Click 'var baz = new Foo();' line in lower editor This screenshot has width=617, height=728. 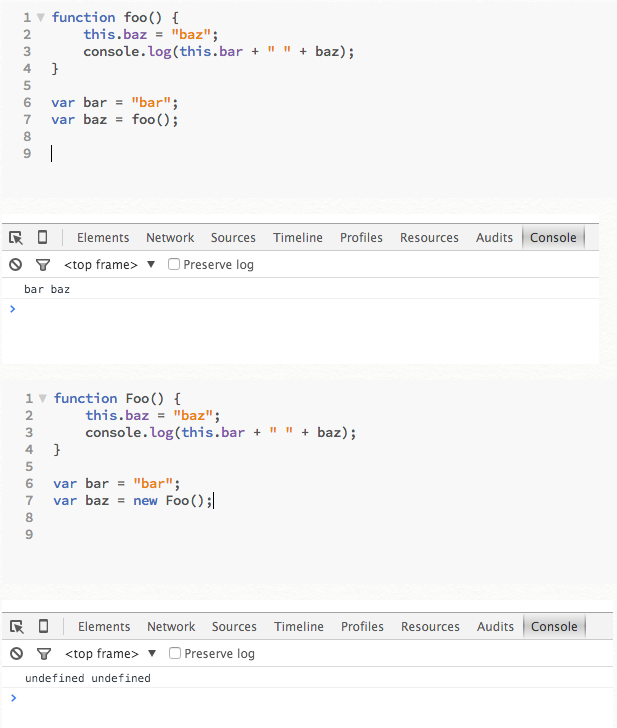(133, 501)
